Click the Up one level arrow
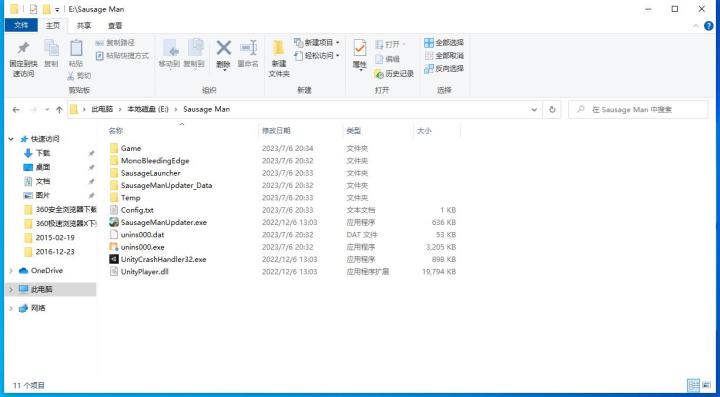Screen dimensions: 720x397 pyautogui.click(x=59, y=110)
